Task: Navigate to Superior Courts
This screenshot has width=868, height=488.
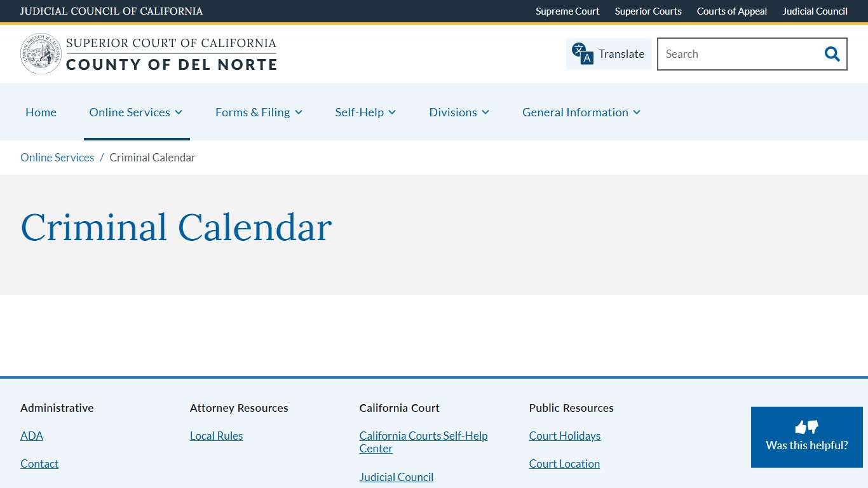Action: point(648,11)
